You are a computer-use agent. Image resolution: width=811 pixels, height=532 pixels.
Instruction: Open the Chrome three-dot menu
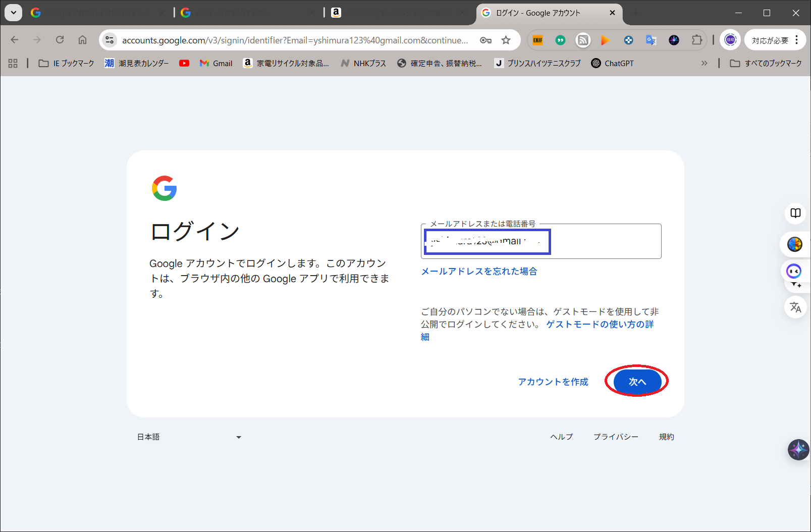click(x=797, y=40)
